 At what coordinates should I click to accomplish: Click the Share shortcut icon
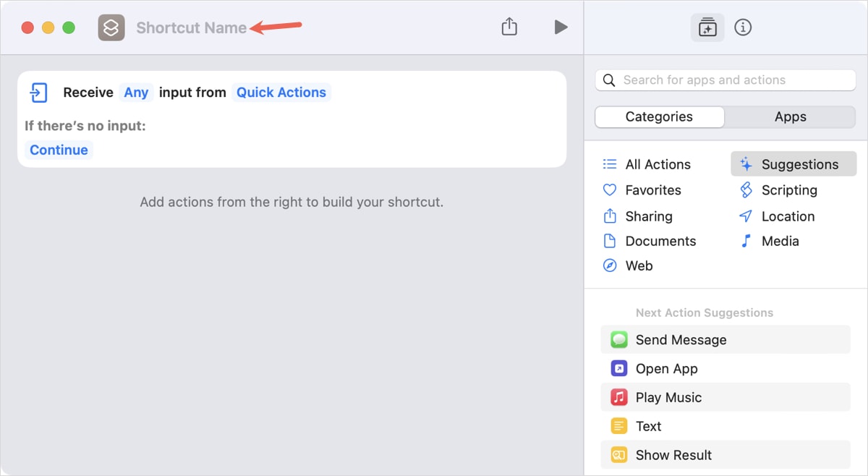pos(509,27)
